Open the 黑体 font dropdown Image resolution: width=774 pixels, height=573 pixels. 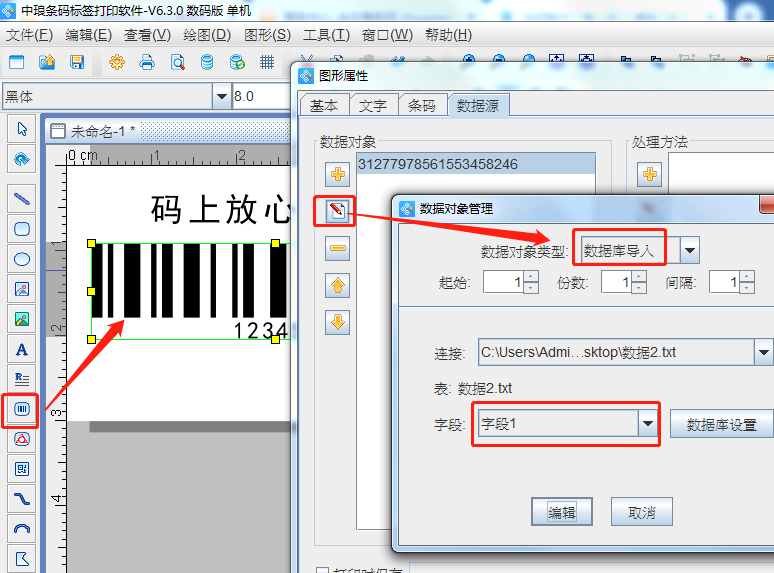point(221,97)
